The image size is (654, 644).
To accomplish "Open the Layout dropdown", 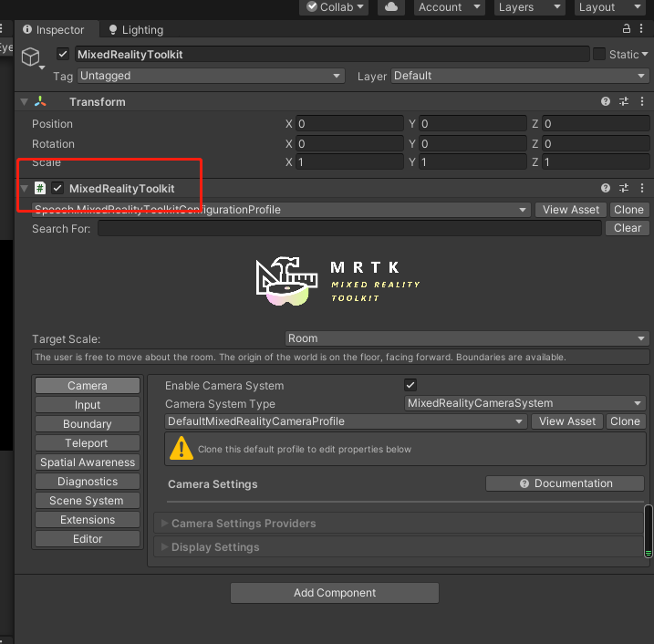I will [610, 7].
